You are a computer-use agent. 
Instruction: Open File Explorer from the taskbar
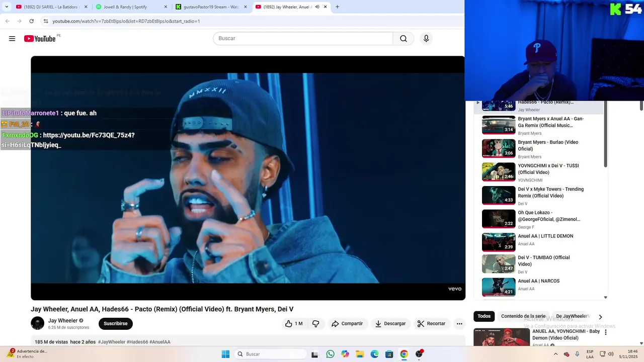(x=360, y=354)
